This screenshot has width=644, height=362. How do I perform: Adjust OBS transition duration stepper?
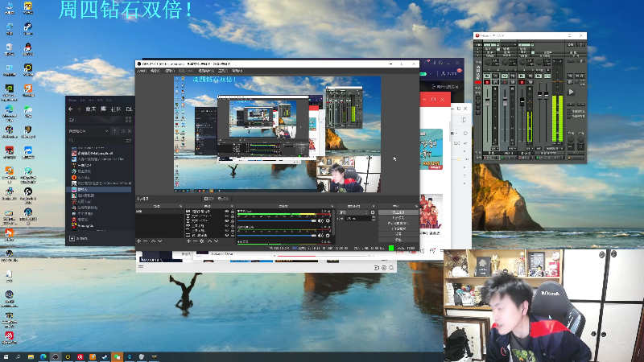[x=373, y=219]
